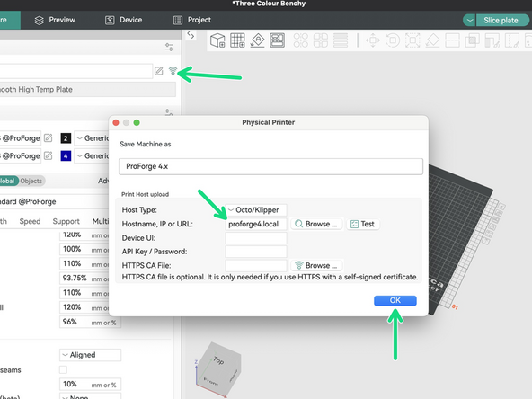Viewport: 532px width, 399px height.
Task: Click the black filament 2 color swatch
Action: pos(66,138)
